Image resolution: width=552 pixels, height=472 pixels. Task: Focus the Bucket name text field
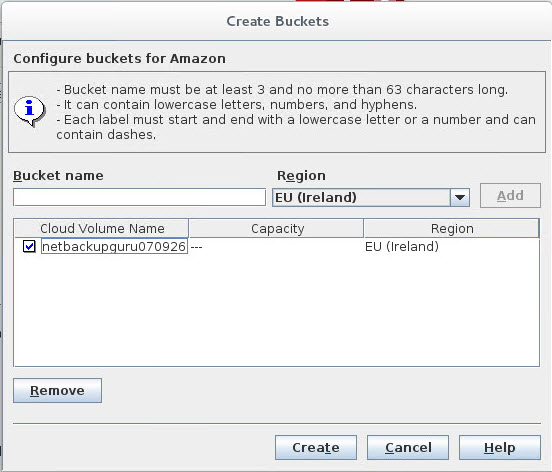139,197
